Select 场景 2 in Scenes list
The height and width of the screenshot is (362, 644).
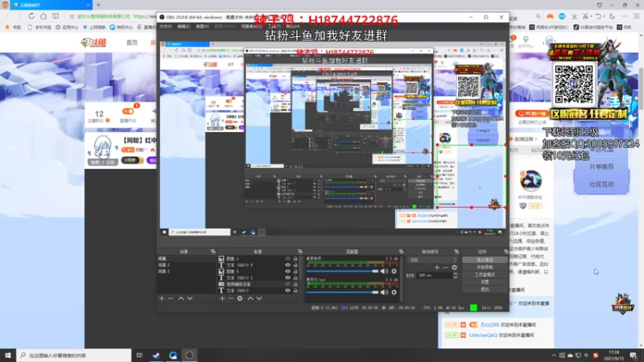[187, 265]
